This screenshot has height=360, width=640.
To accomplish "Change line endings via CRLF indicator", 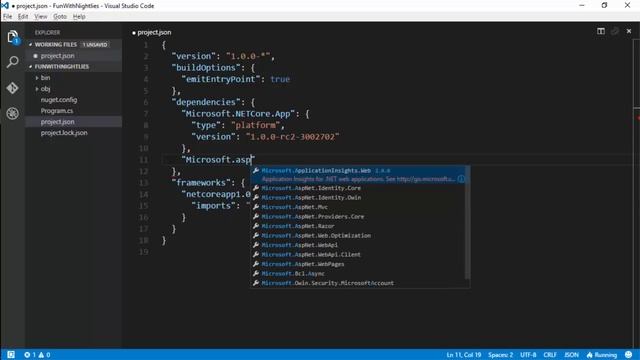I will pos(550,355).
